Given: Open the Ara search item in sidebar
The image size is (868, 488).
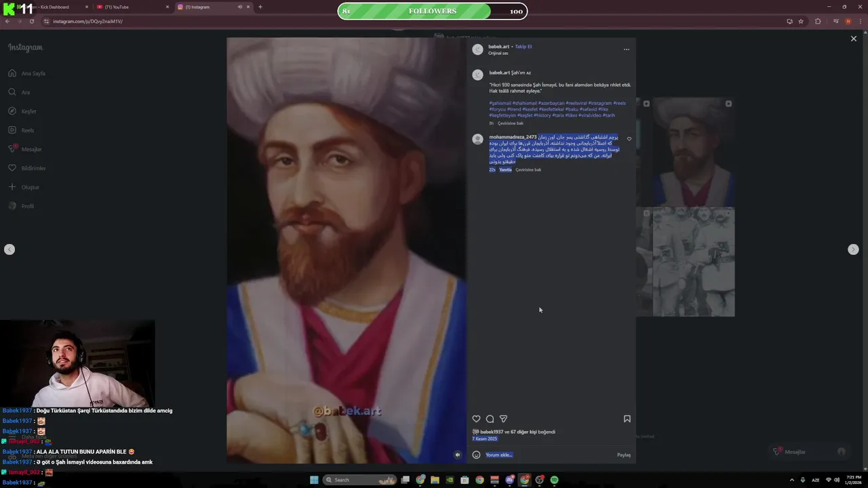Looking at the screenshot, I should tap(19, 92).
